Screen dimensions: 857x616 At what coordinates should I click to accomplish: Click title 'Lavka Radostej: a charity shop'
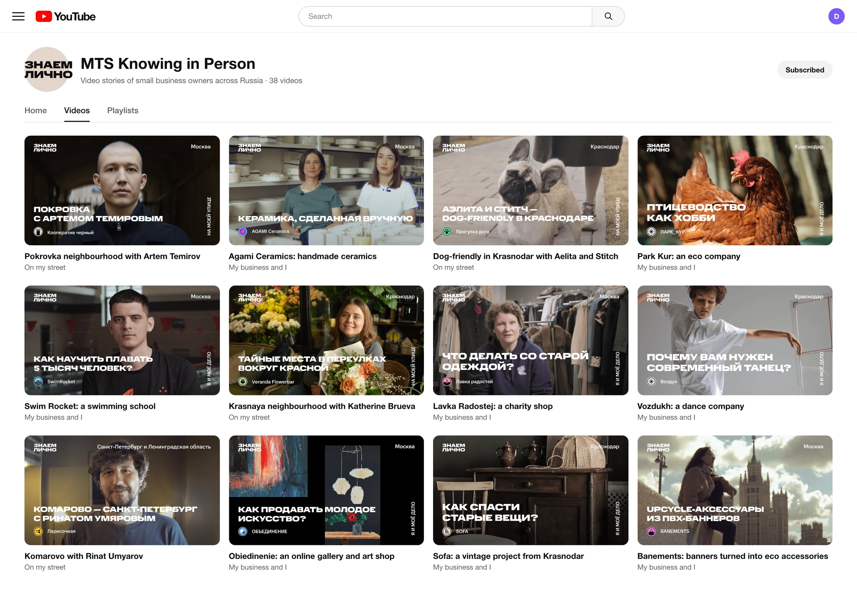tap(493, 406)
